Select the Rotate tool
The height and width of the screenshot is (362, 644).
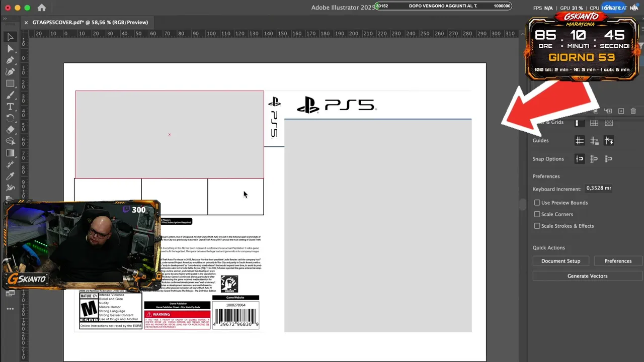click(x=10, y=118)
